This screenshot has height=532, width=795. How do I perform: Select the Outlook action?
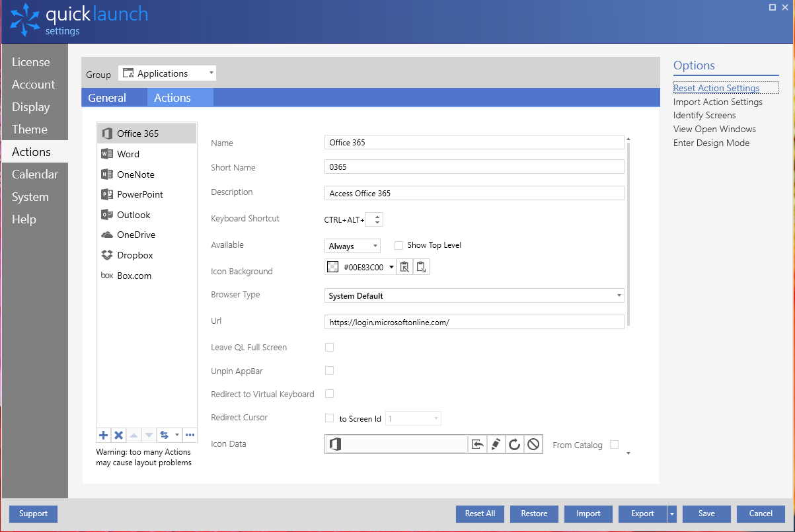pyautogui.click(x=146, y=215)
